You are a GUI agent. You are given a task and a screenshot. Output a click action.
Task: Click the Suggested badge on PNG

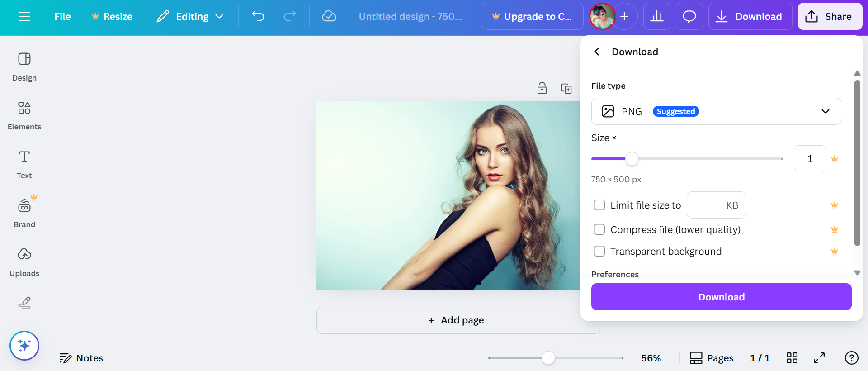(x=676, y=111)
